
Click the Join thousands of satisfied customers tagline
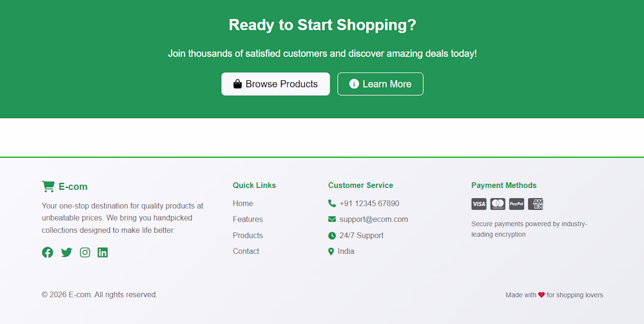323,54
